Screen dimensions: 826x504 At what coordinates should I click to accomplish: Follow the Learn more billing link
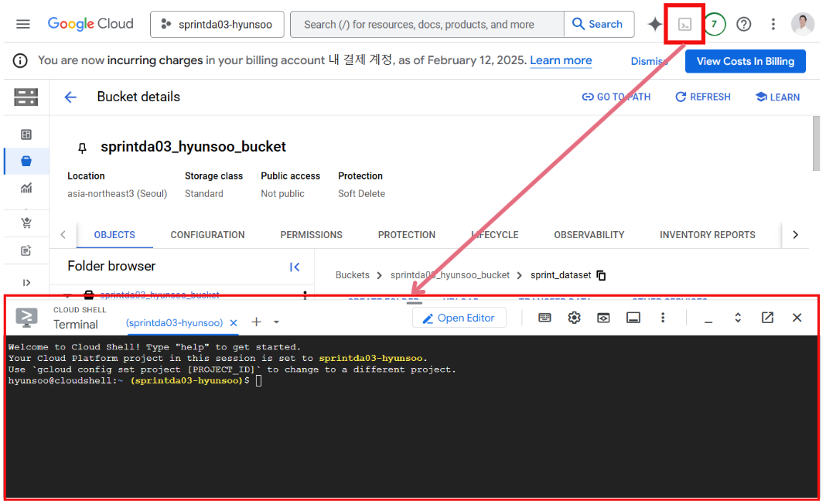[x=561, y=60]
